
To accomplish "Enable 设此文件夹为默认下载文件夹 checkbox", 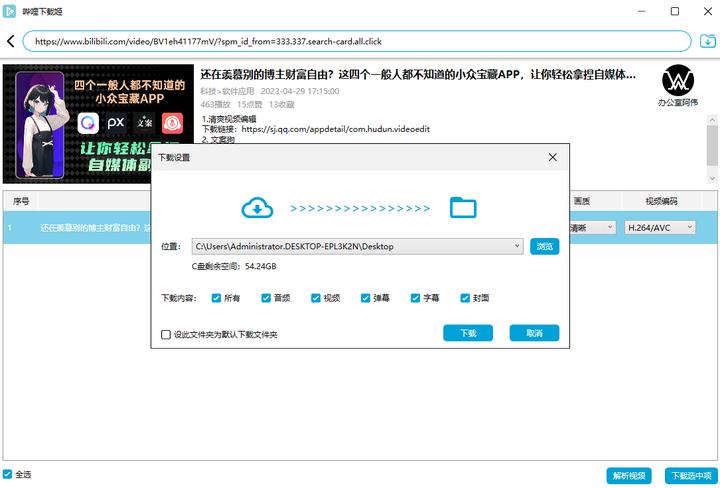I will coord(167,334).
